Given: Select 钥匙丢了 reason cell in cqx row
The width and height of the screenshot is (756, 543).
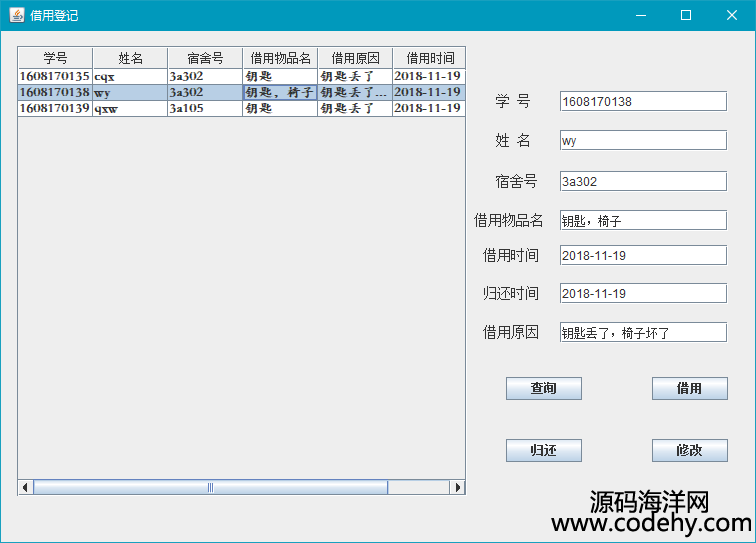Looking at the screenshot, I should click(x=355, y=76).
